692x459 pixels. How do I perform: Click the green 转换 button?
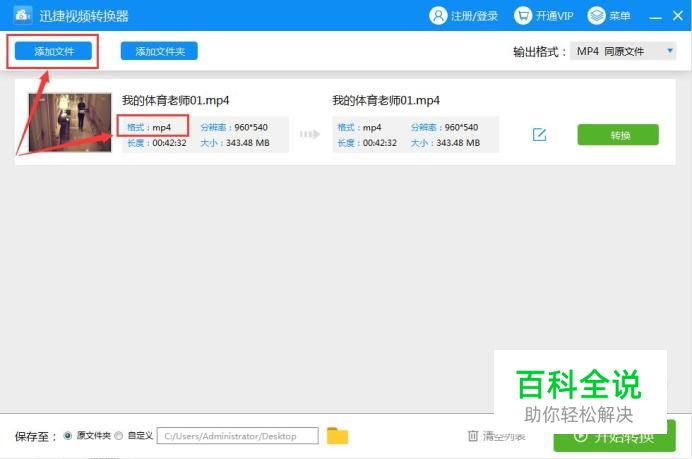(x=618, y=135)
